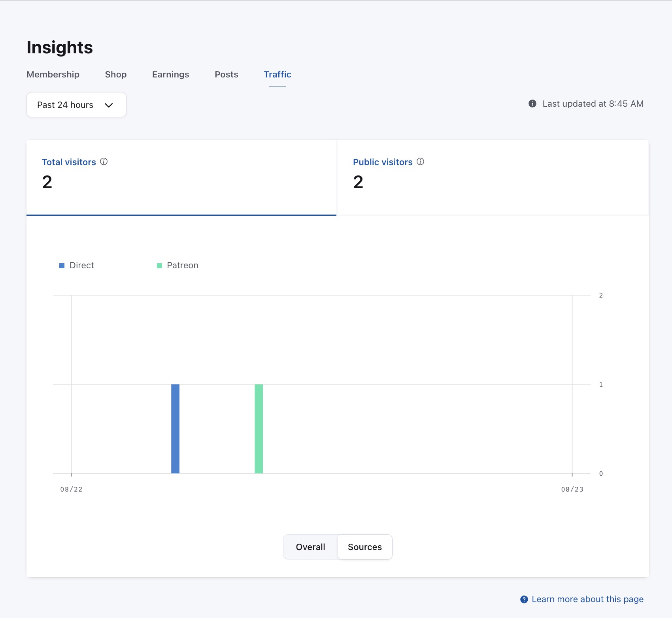The image size is (672, 618).
Task: Click the Last updated at 8:45 AM text
Action: point(593,104)
